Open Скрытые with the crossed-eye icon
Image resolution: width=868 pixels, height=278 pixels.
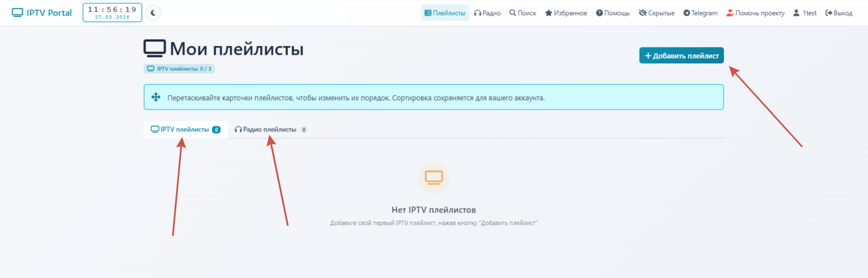pos(656,13)
